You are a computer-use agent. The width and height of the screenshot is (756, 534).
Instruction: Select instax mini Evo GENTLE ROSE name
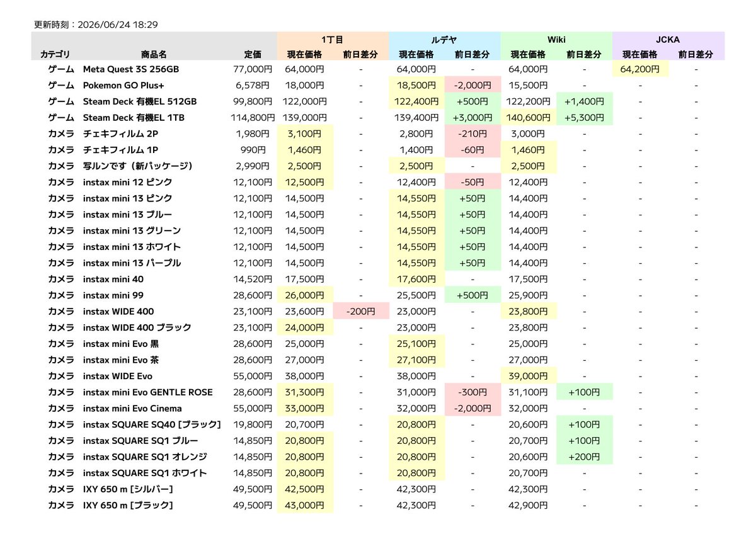(148, 392)
